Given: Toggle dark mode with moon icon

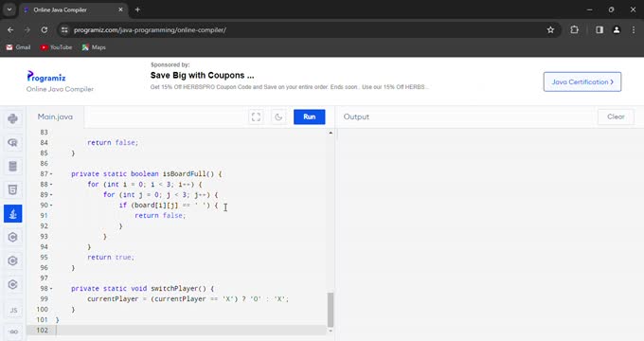Looking at the screenshot, I should 278,117.
